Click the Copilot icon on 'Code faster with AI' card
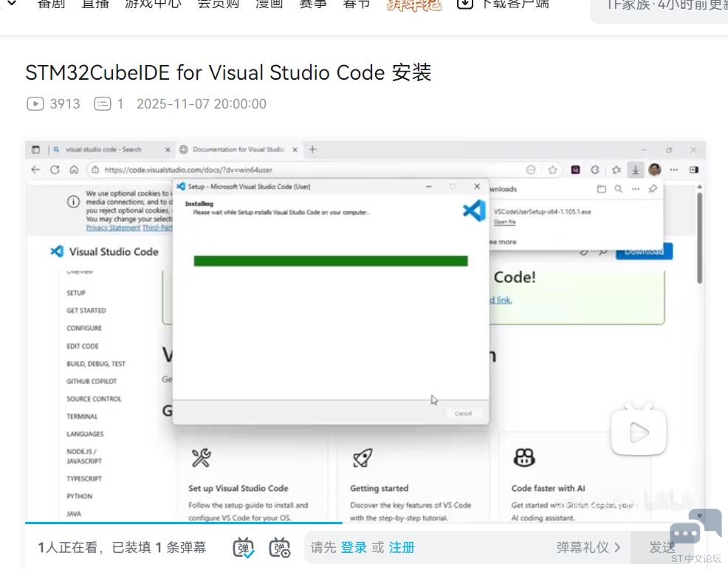Screen dimensions: 728x570 coord(524,458)
